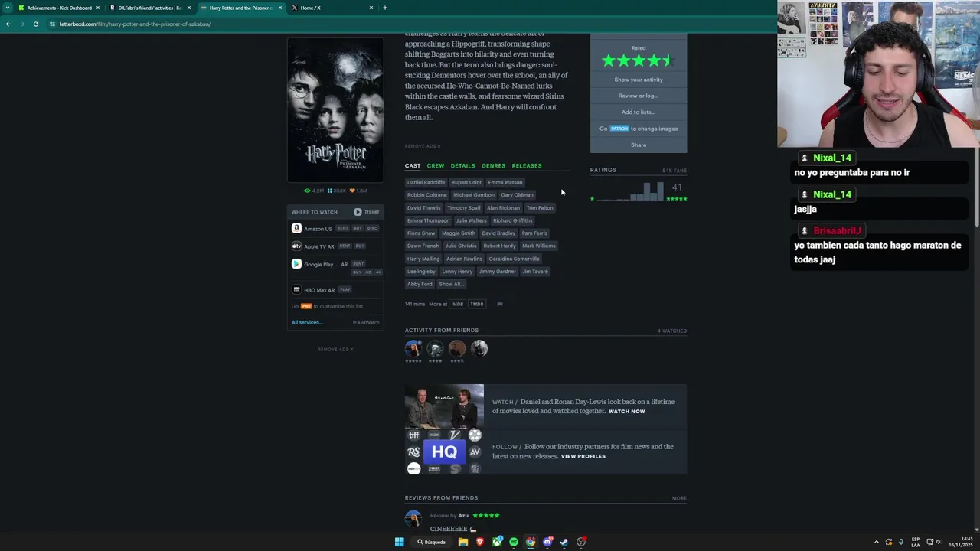
Task: Click the Google Play service icon
Action: click(x=296, y=264)
